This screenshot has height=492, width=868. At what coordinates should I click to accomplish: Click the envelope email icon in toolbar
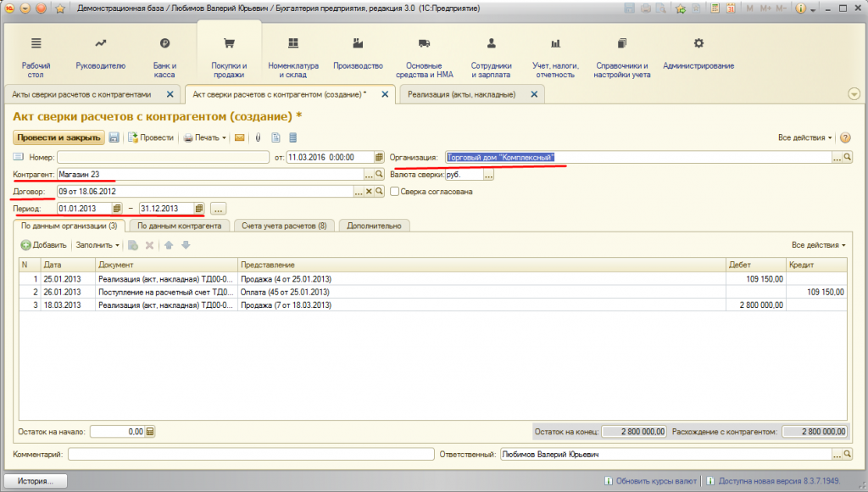(239, 137)
